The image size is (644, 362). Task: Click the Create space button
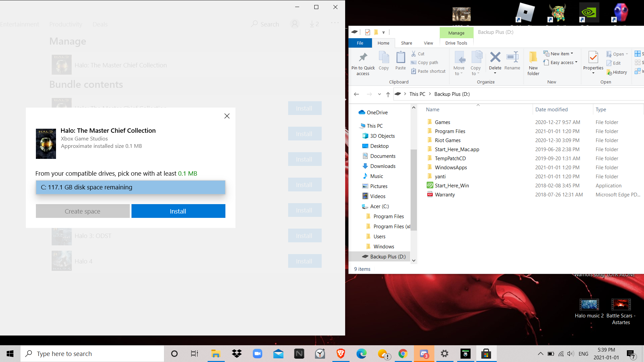[83, 211]
